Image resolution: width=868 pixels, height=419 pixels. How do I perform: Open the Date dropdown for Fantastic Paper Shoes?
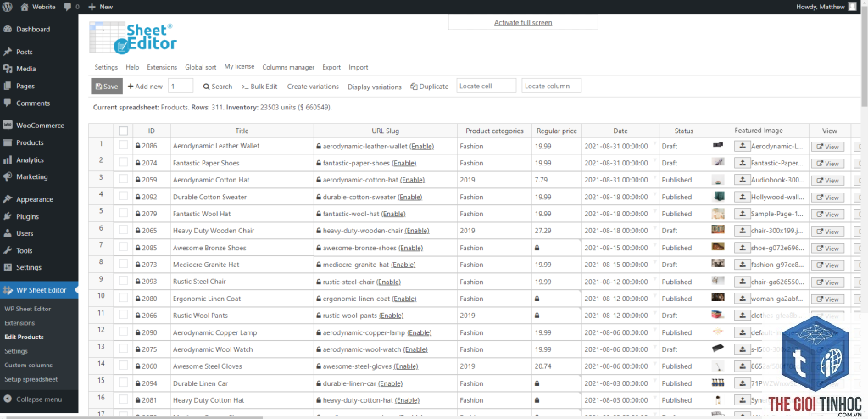coord(655,160)
